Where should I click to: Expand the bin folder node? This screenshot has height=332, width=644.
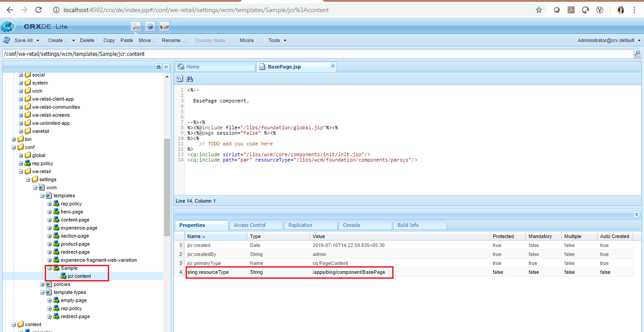click(13, 139)
